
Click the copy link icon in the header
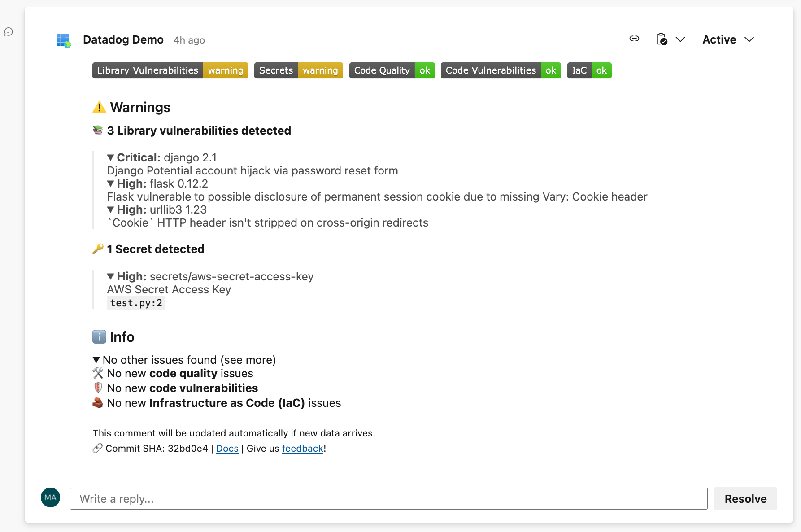pyautogui.click(x=634, y=39)
